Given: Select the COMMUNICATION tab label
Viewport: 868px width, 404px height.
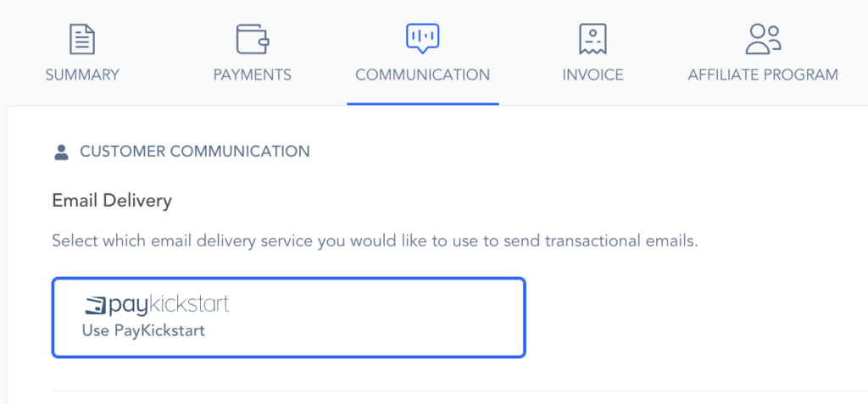Looking at the screenshot, I should tap(422, 75).
